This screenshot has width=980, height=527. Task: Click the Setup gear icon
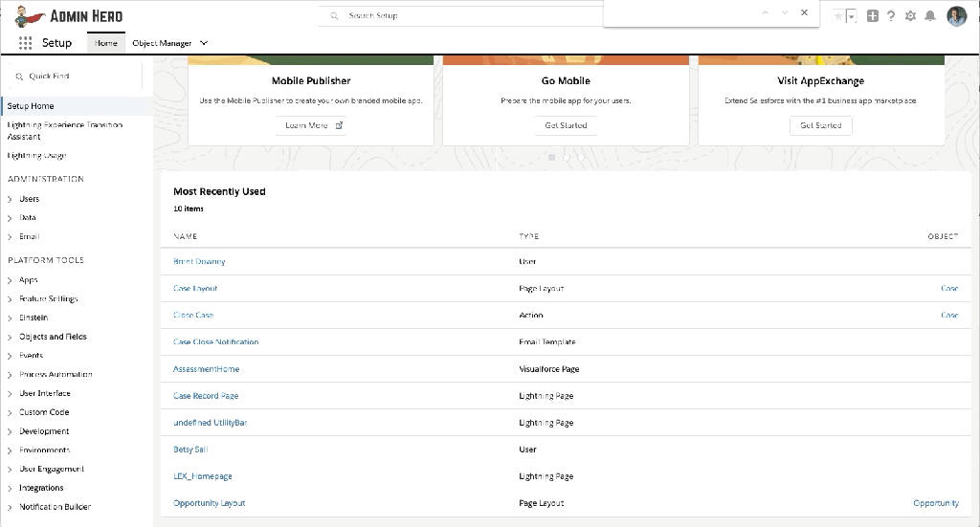point(910,16)
